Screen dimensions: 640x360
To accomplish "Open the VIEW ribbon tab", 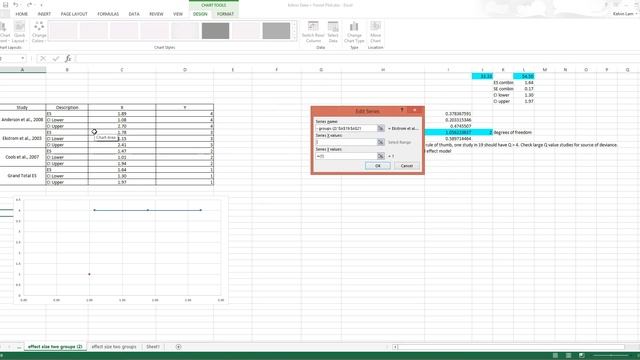I will tap(178, 14).
